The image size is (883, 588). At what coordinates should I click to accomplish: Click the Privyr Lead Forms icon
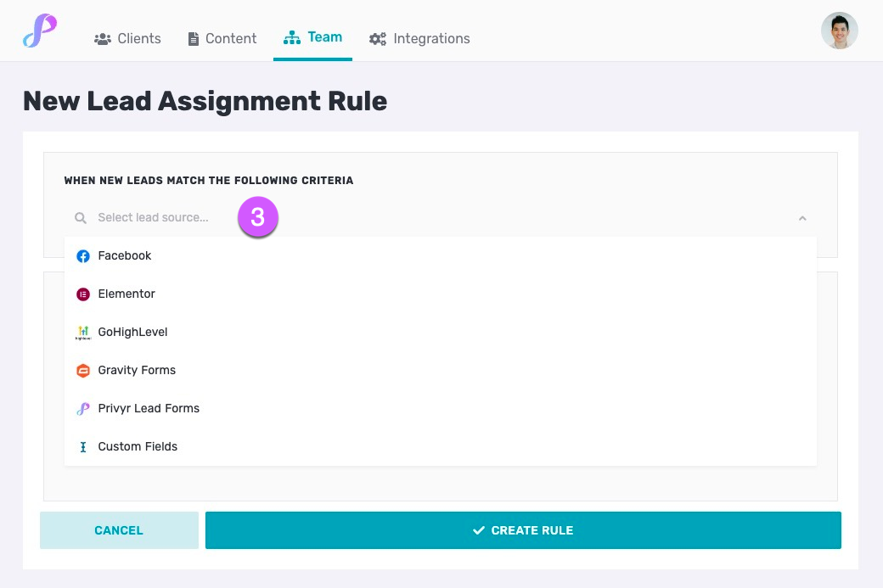(x=82, y=408)
